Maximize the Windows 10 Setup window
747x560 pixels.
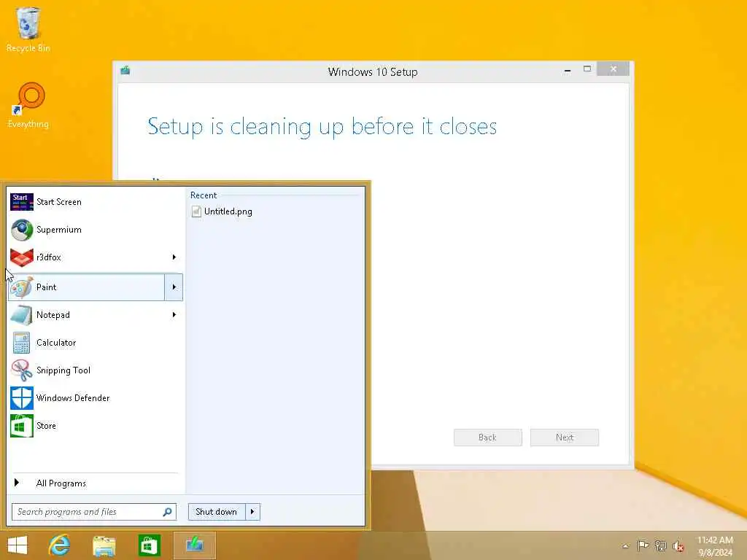587,69
